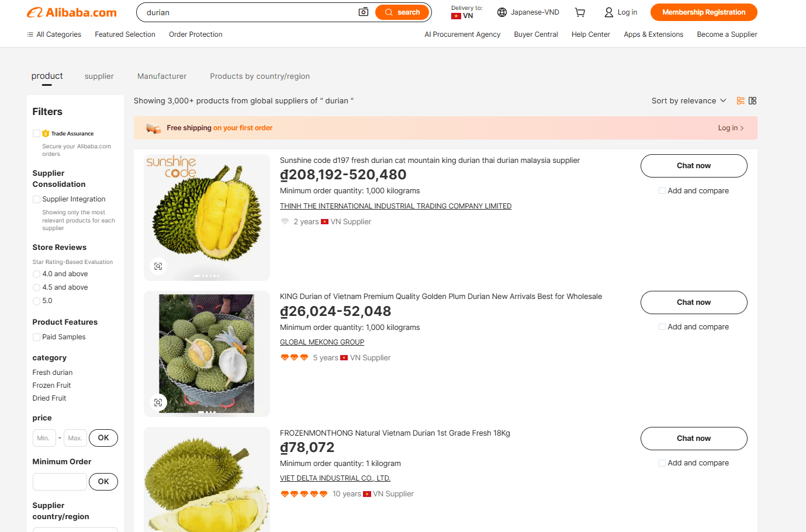Click find-similar icon on KING Durian image
The width and height of the screenshot is (806, 532).
coord(158,402)
